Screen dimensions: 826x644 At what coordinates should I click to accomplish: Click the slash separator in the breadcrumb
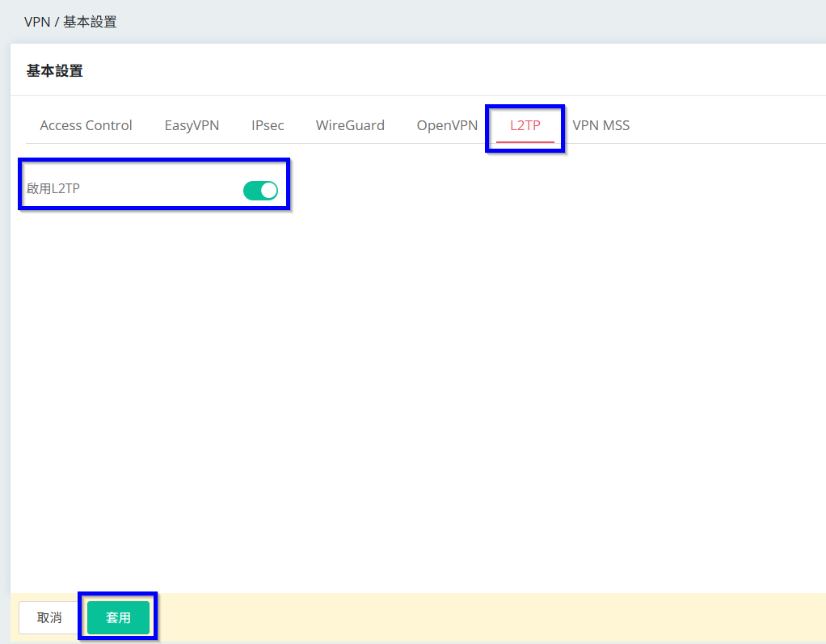click(57, 22)
